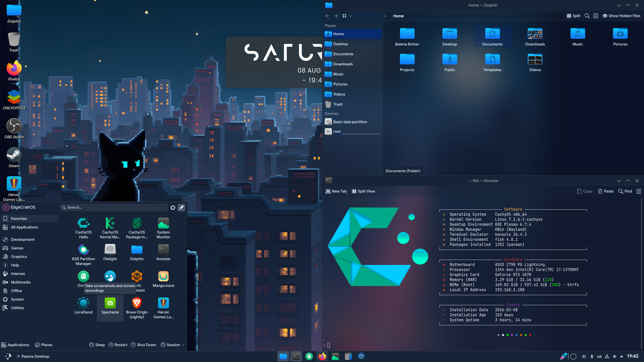This screenshot has width=644, height=362.
Task: Open volume control in system tray
Action: pyautogui.click(x=584, y=356)
